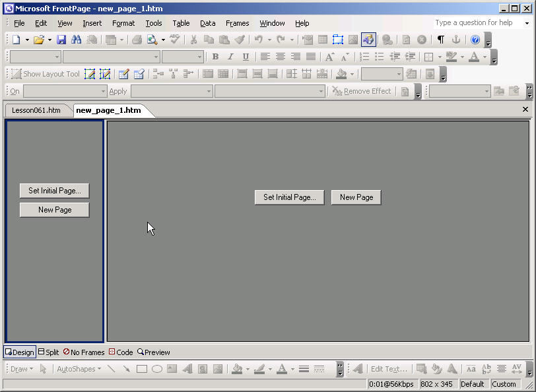Screen dimensions: 536x392
Task: Toggle Bold formatting
Action: point(215,57)
